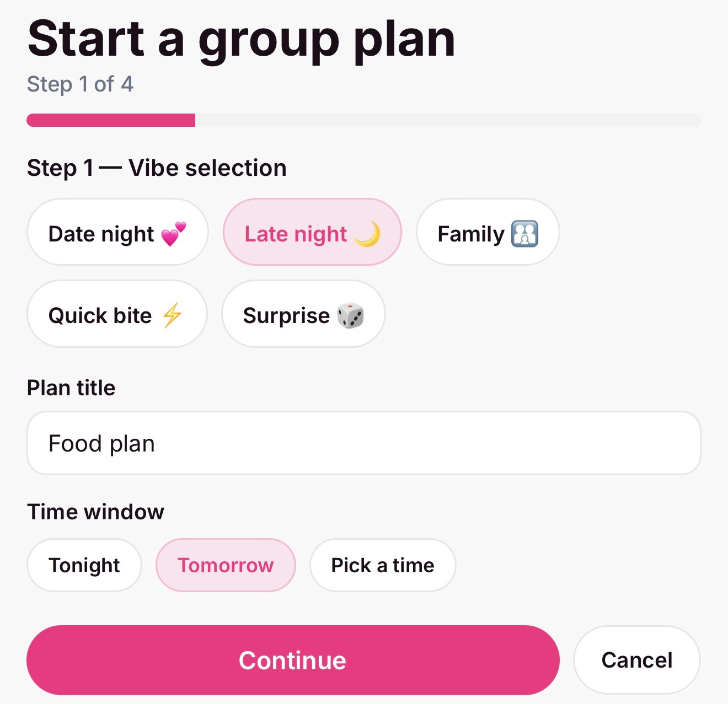Click the dice emoji icon
This screenshot has height=704, width=728.
350,316
